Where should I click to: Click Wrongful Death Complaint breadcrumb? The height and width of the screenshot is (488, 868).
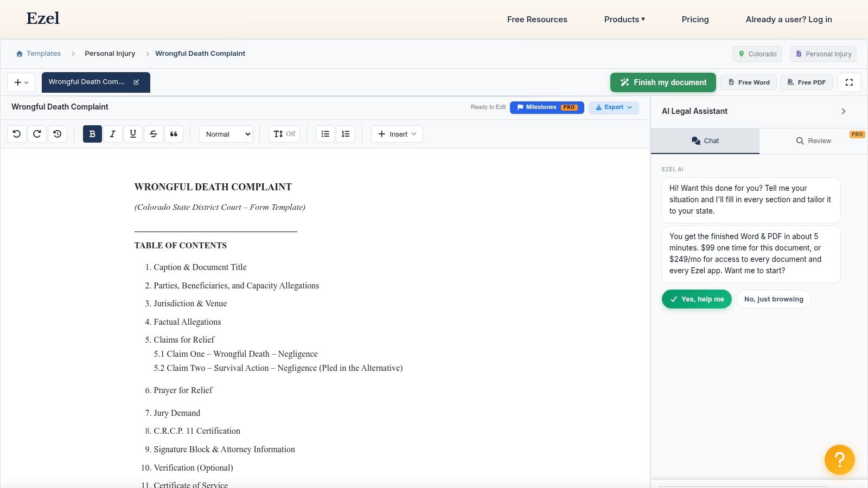coord(200,54)
